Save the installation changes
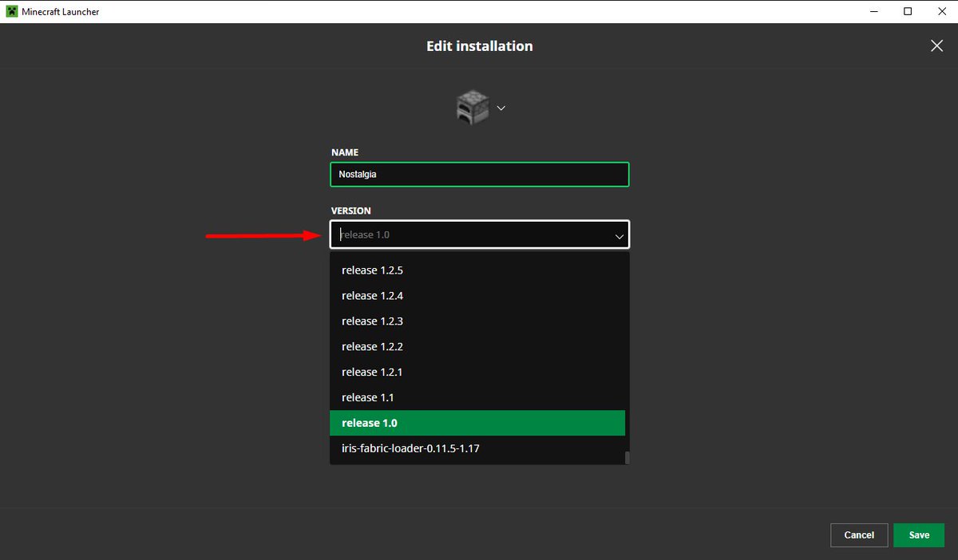 tap(919, 535)
